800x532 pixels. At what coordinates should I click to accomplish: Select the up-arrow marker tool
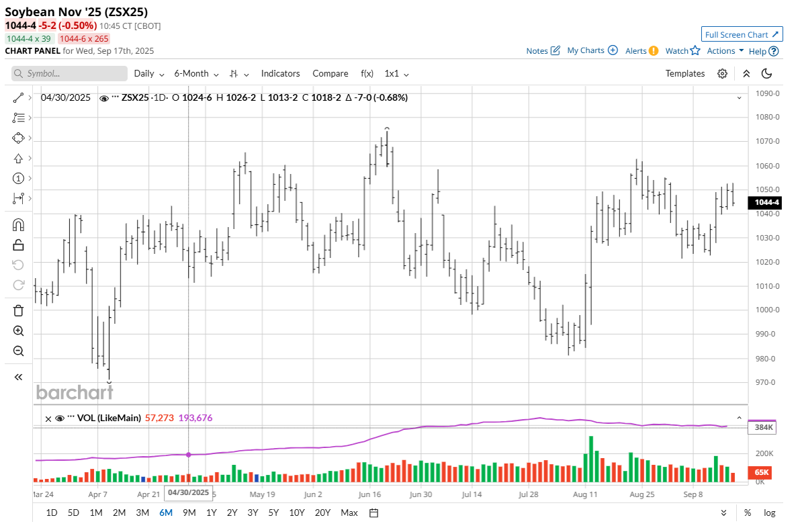(x=18, y=158)
